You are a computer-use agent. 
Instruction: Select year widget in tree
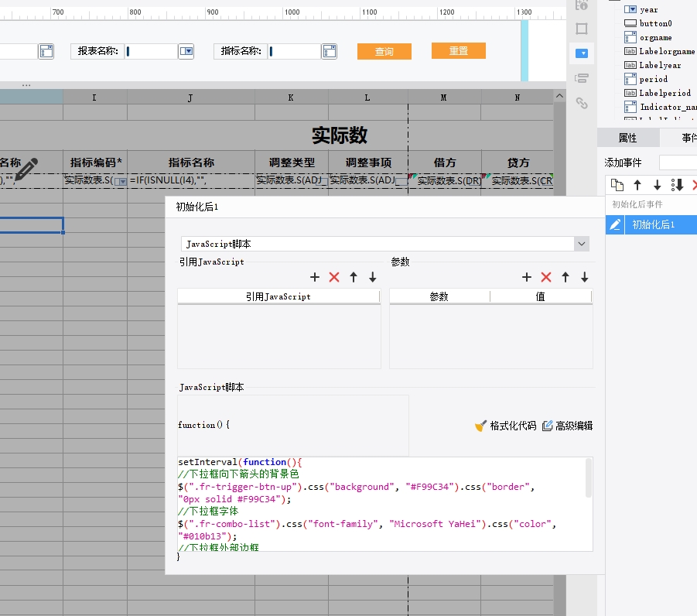pyautogui.click(x=648, y=9)
